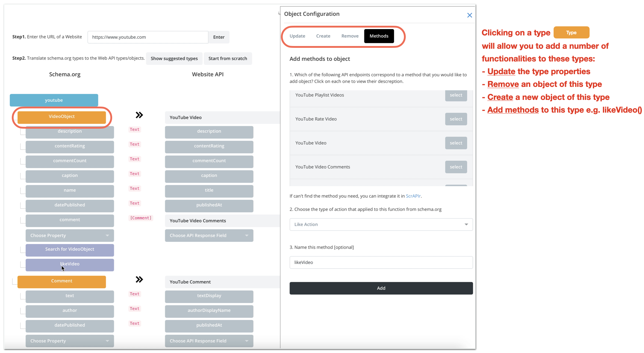Open Choose API Response Field under Video Comments
The height and width of the screenshot is (353, 644).
[x=209, y=236]
